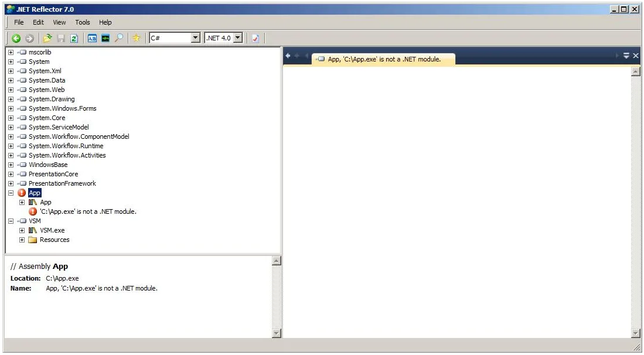The image size is (644, 355).
Task: Collapse the VSM assembly node
Action: (11, 221)
